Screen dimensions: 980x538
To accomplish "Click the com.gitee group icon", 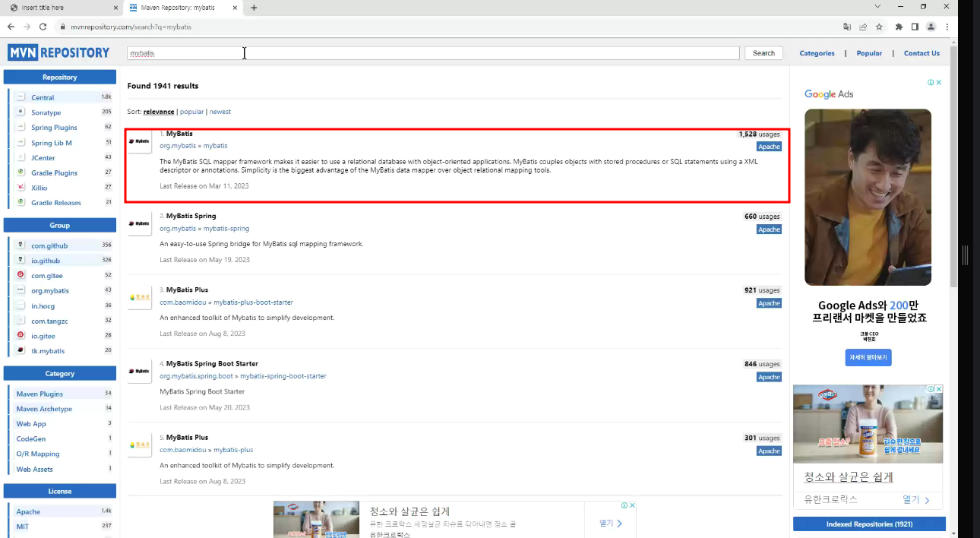I will click(21, 275).
